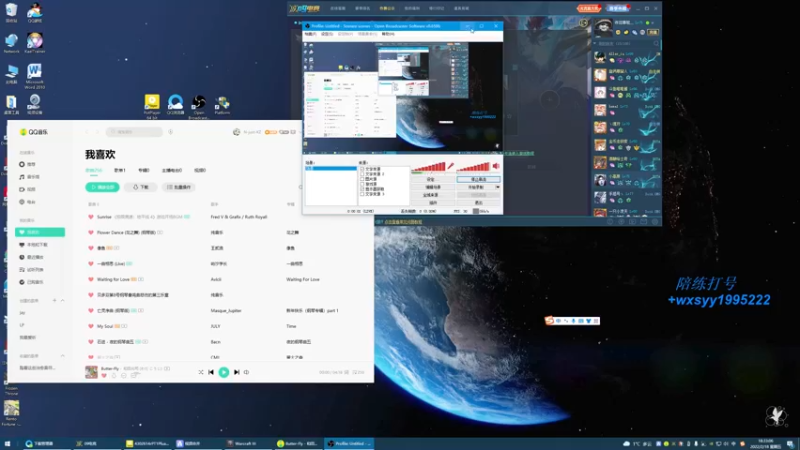Screen dimensions: 800x450
Task: Mute the desktop speaker icon in OBS
Action: 496,166
